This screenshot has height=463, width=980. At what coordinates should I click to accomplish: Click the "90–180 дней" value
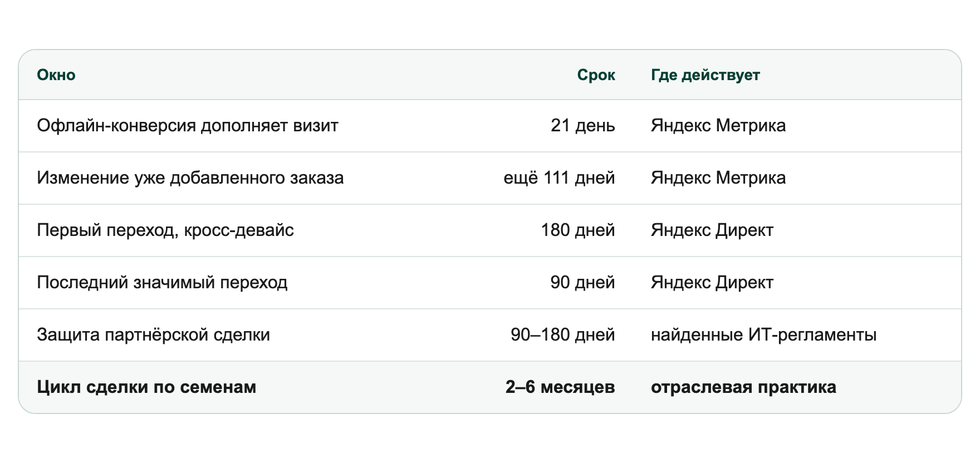[563, 335]
